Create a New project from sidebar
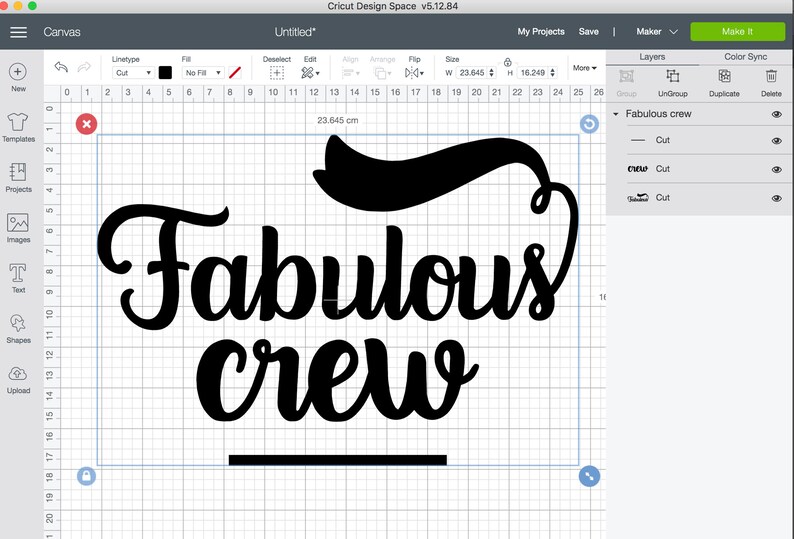Screen dimensions: 794x539 pos(18,78)
